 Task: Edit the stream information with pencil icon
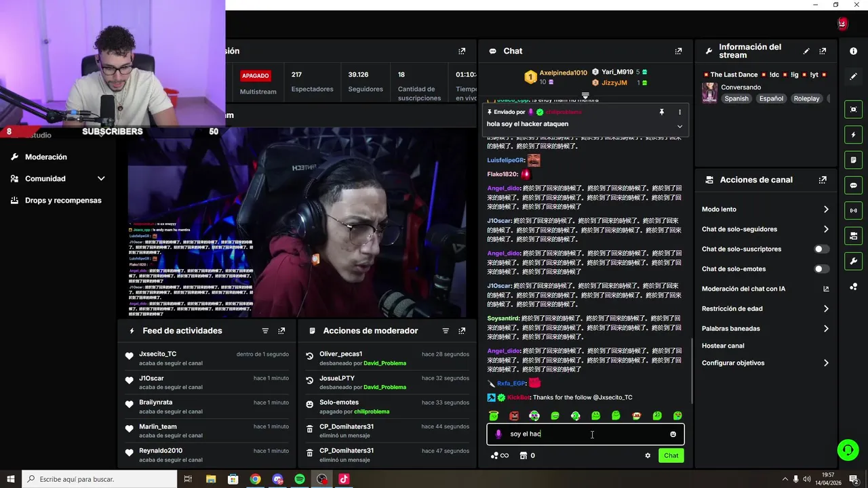pyautogui.click(x=806, y=51)
